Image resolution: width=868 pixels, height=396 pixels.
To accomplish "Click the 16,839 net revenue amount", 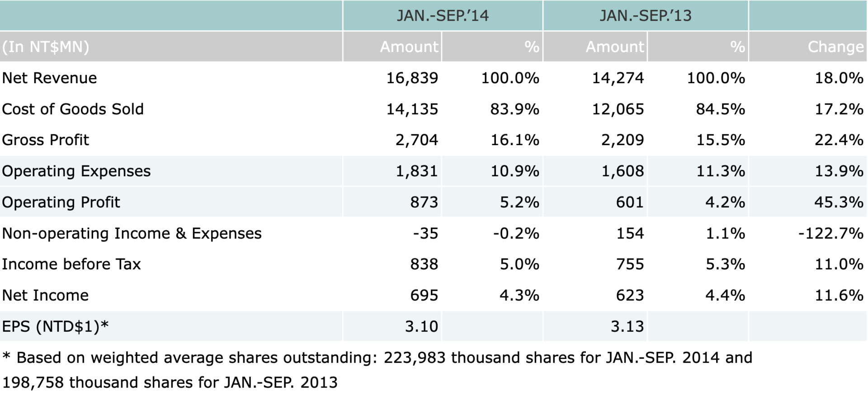I will 412,78.
